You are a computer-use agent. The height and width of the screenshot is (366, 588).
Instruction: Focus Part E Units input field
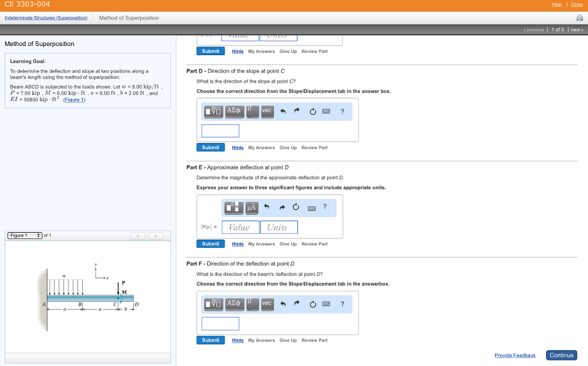point(279,227)
